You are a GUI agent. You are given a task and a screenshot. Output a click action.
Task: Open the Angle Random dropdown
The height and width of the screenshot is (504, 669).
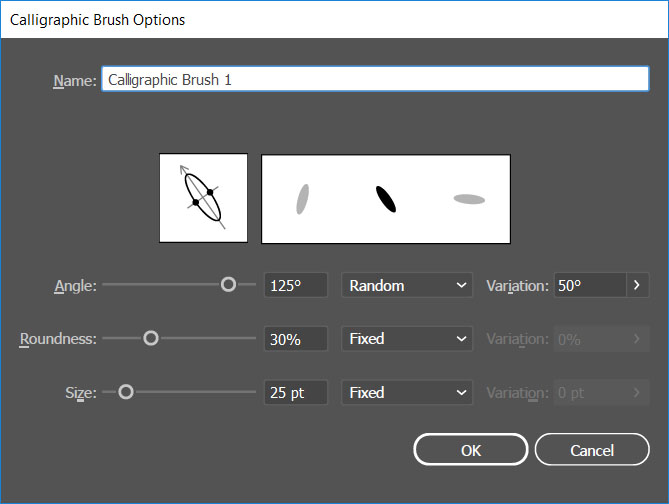(407, 286)
